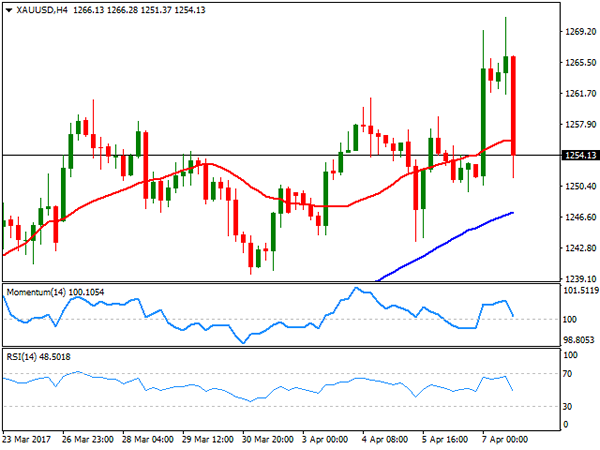Screen dimensions: 600x450
Task: Click the RSI 30 level label
Action: (567, 406)
